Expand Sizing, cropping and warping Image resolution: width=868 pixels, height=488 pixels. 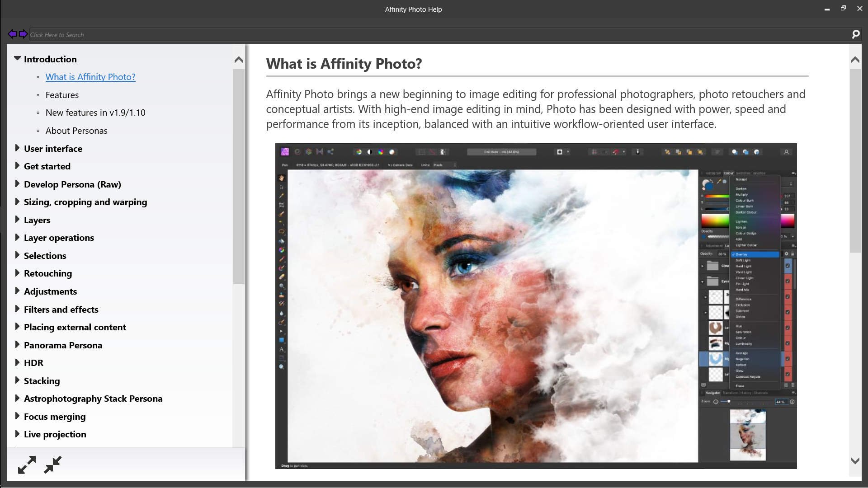pyautogui.click(x=17, y=201)
